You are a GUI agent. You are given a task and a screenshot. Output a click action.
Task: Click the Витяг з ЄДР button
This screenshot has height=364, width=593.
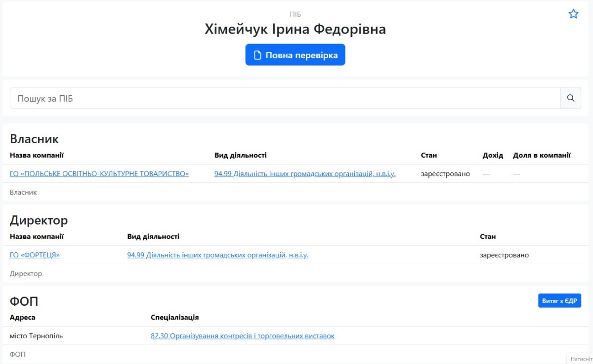pos(559,301)
